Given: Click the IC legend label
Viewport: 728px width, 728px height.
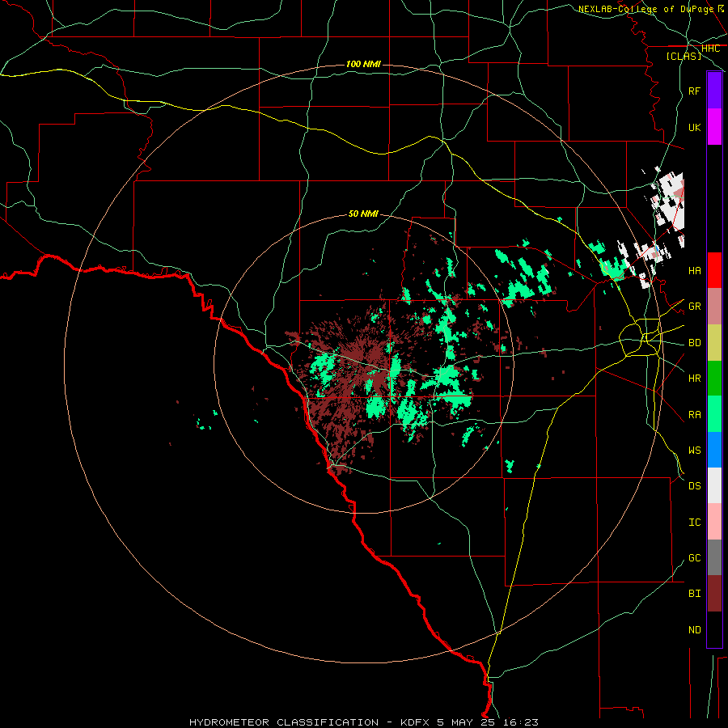Looking at the screenshot, I should 695,522.
